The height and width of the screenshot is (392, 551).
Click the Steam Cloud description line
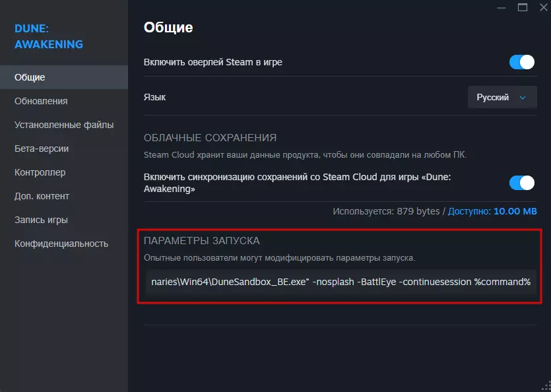[305, 155]
